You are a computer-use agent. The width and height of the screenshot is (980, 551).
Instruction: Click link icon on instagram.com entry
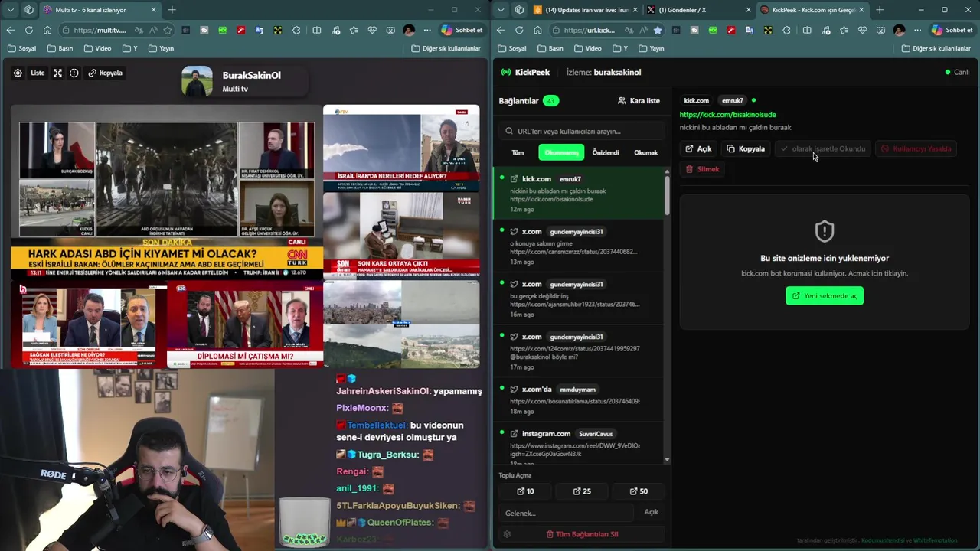tap(514, 433)
